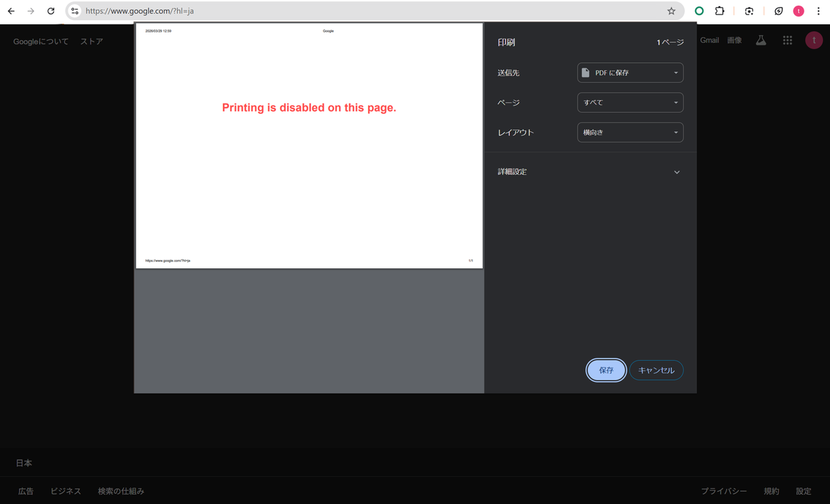Open Chrome's three-dot menu
This screenshot has width=830, height=504.
pyautogui.click(x=818, y=11)
